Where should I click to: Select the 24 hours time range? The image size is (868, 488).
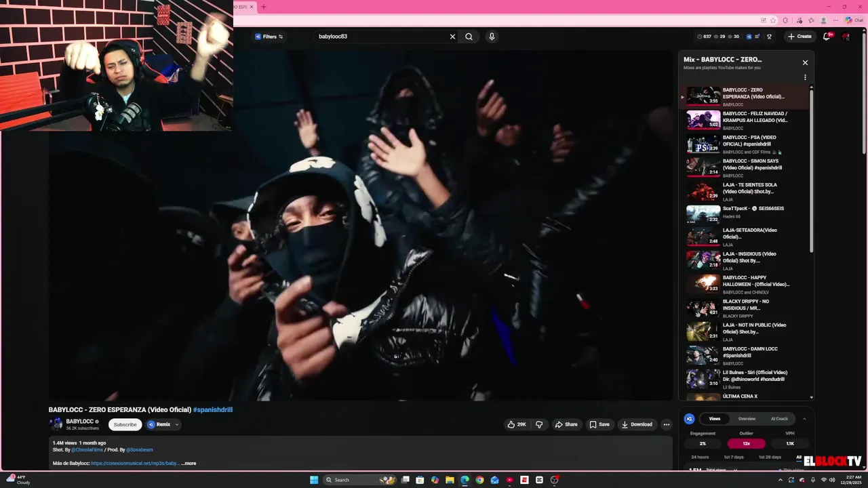(700, 457)
